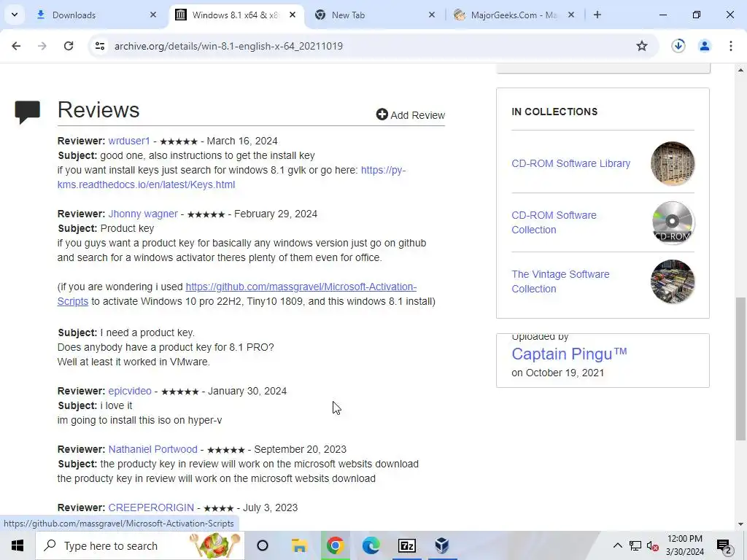Image resolution: width=747 pixels, height=560 pixels.
Task: Open reviewer Nathaniel Portwood profile
Action: (x=152, y=449)
